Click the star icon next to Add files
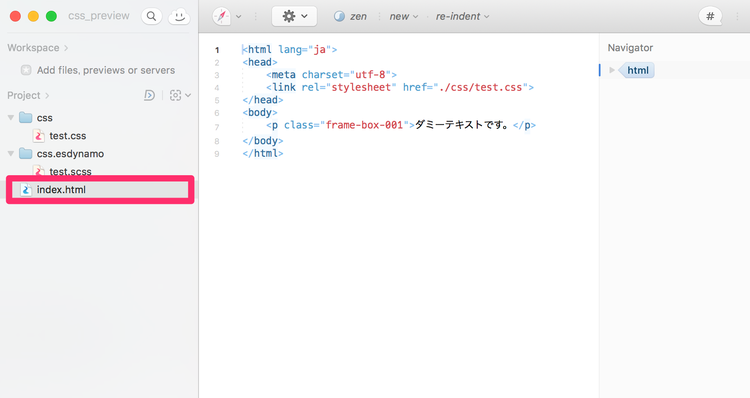The image size is (750, 398). coord(26,70)
